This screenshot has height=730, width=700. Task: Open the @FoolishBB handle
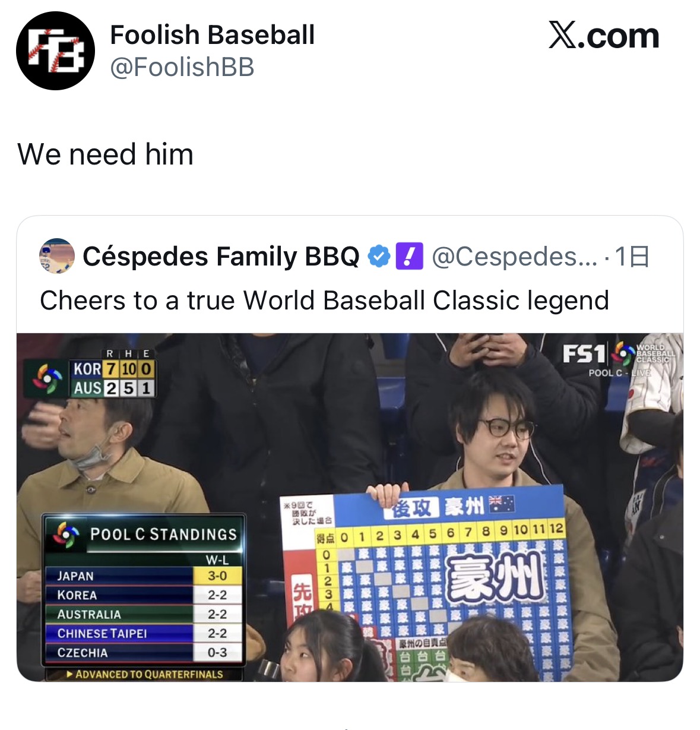tap(182, 67)
